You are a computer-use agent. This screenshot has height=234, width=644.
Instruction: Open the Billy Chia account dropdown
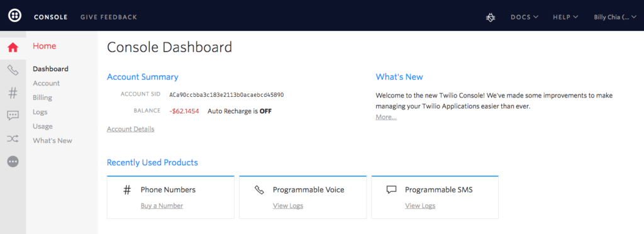pyautogui.click(x=615, y=17)
